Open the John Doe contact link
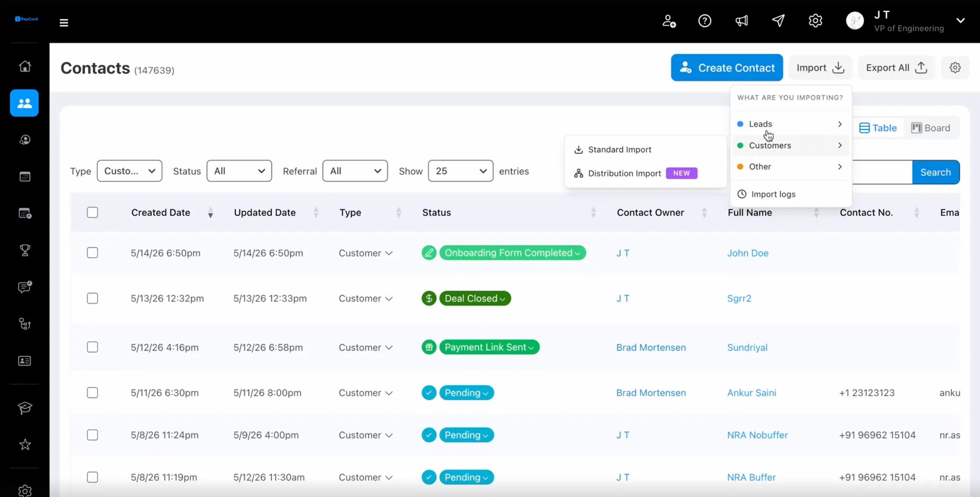 [748, 253]
